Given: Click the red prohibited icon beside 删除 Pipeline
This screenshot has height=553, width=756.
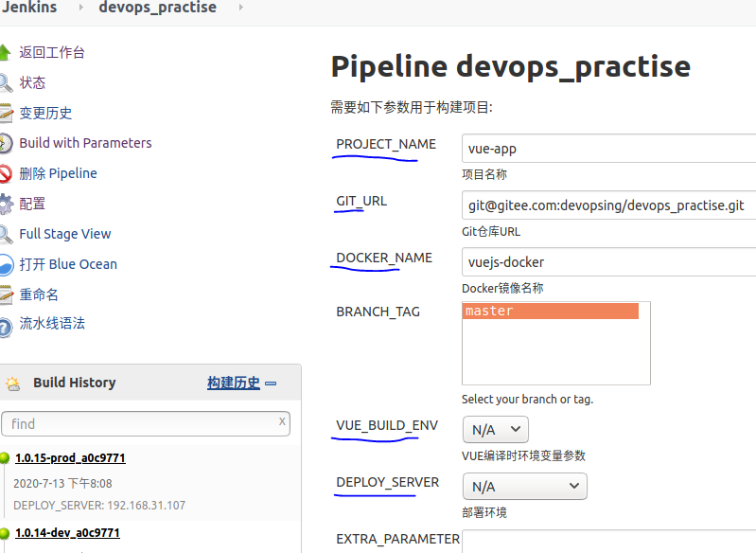Looking at the screenshot, I should coord(6,173).
